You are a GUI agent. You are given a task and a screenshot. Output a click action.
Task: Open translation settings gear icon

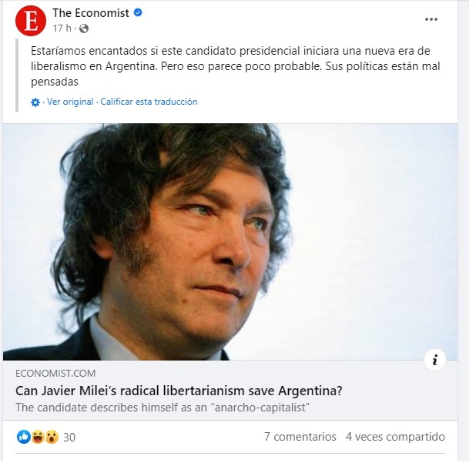35,102
